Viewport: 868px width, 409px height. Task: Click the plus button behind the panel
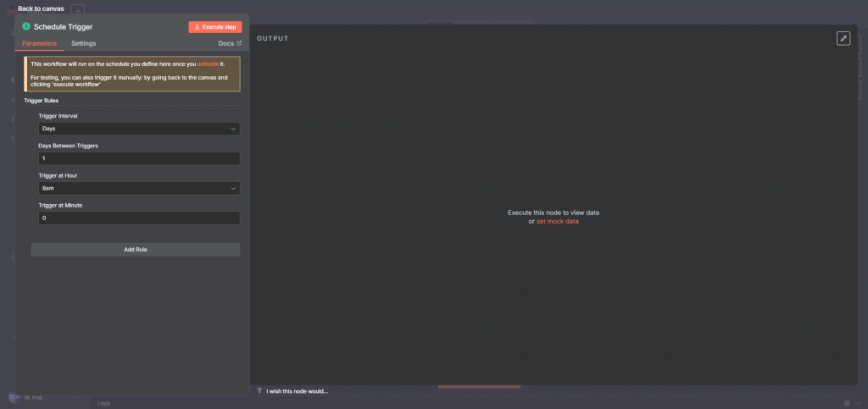pos(77,10)
